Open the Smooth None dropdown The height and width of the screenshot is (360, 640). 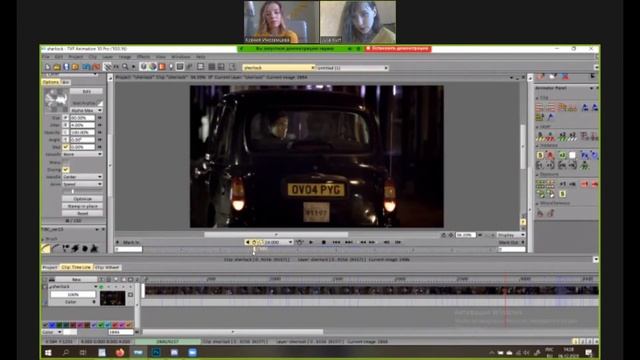(x=82, y=154)
